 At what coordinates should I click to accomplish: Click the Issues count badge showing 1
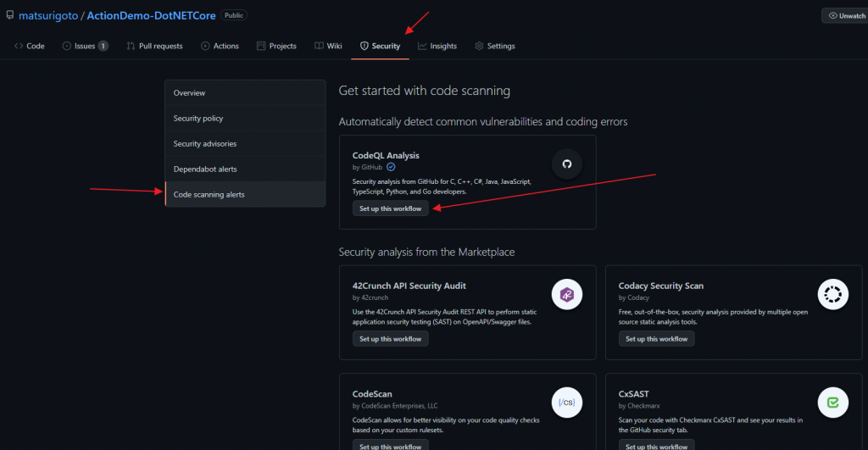(103, 46)
